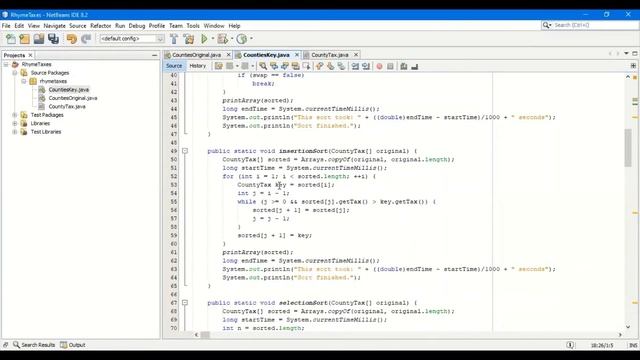Open Search Results panel
Screen dimensions: 640x360
click(34, 345)
